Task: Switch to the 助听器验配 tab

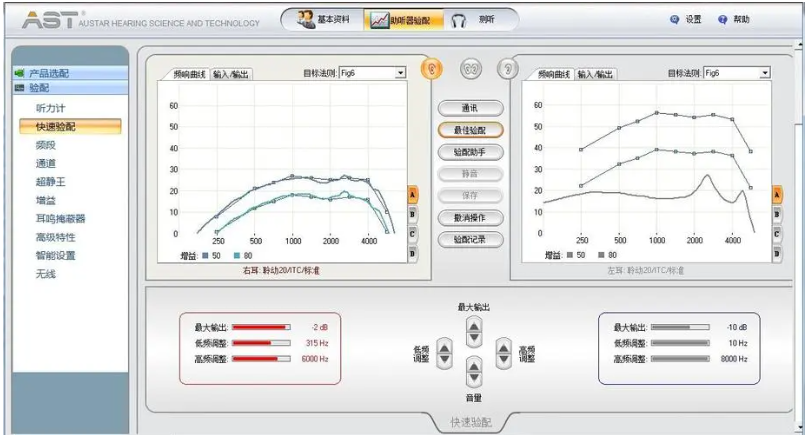Action: pyautogui.click(x=404, y=20)
